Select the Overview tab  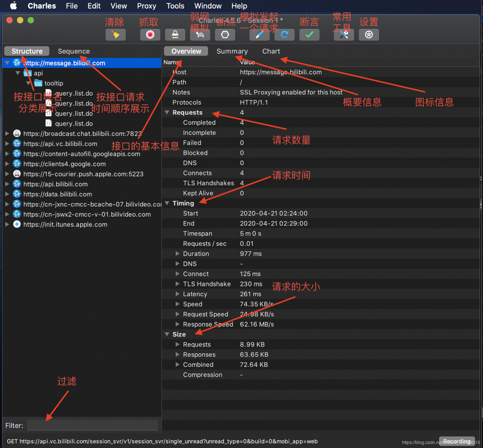pyautogui.click(x=186, y=51)
